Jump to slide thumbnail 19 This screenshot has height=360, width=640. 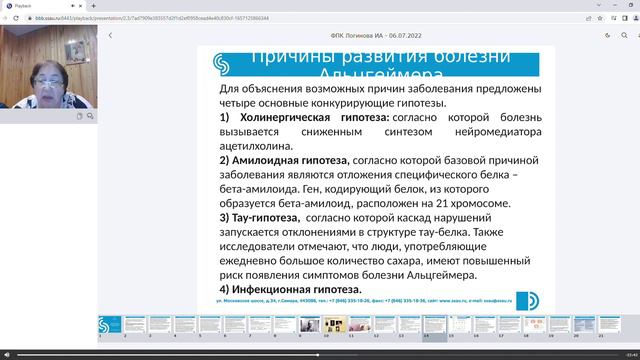559,325
